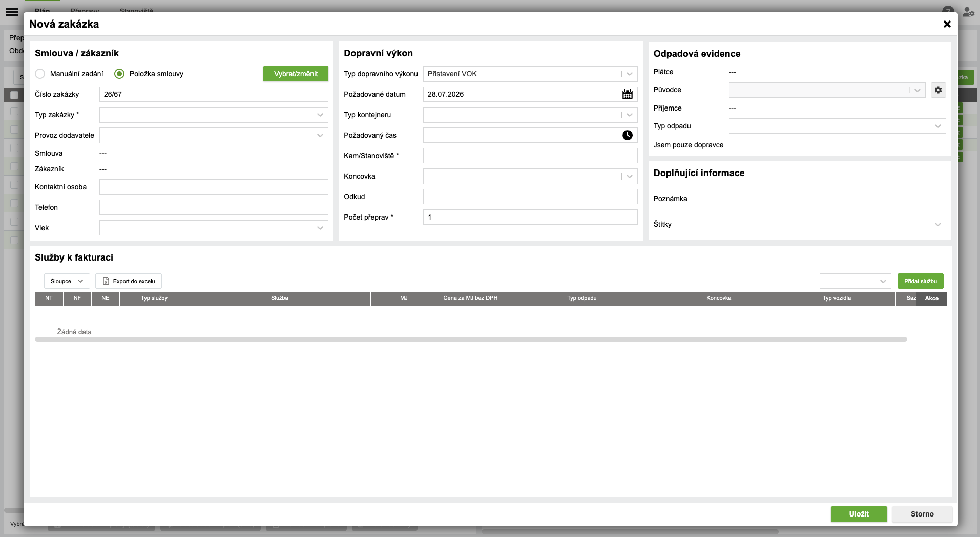Image resolution: width=980 pixels, height=537 pixels.
Task: Select Manuální zadání radio option
Action: [40, 74]
